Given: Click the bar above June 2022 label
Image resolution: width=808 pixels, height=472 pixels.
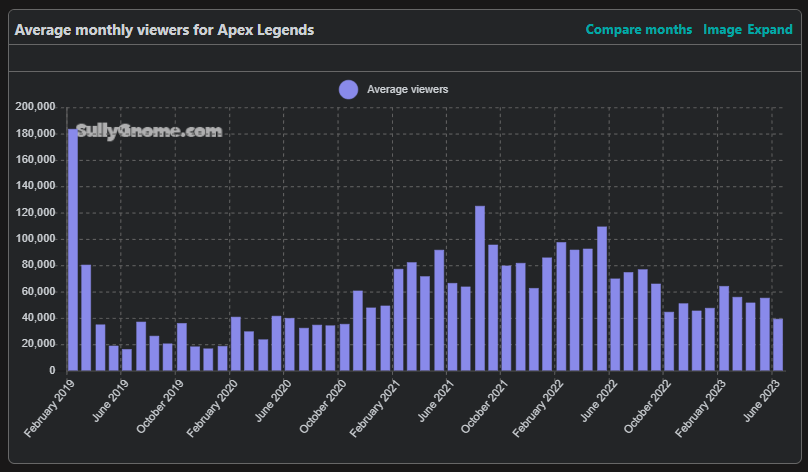Looking at the screenshot, I should pyautogui.click(x=615, y=325).
